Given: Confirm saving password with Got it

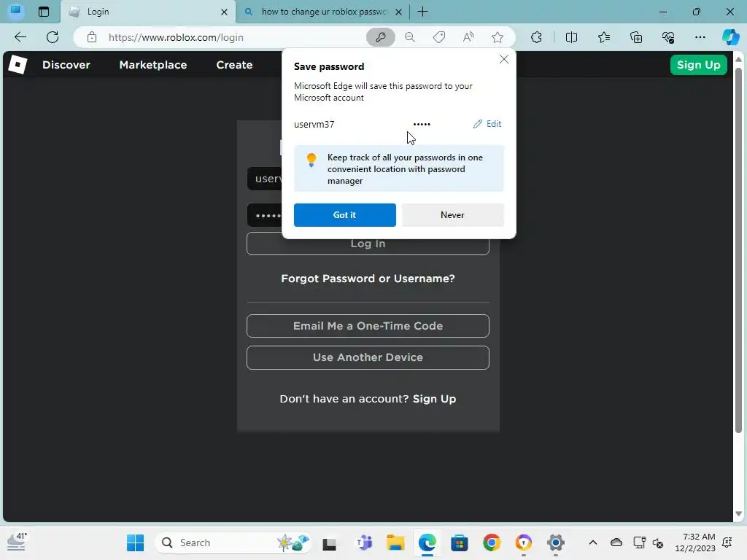Looking at the screenshot, I should click(x=344, y=215).
